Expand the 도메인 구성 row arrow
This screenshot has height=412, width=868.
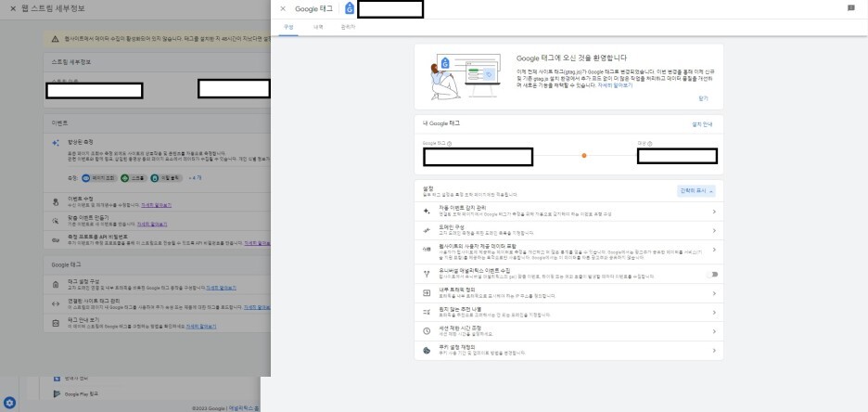tap(714, 230)
